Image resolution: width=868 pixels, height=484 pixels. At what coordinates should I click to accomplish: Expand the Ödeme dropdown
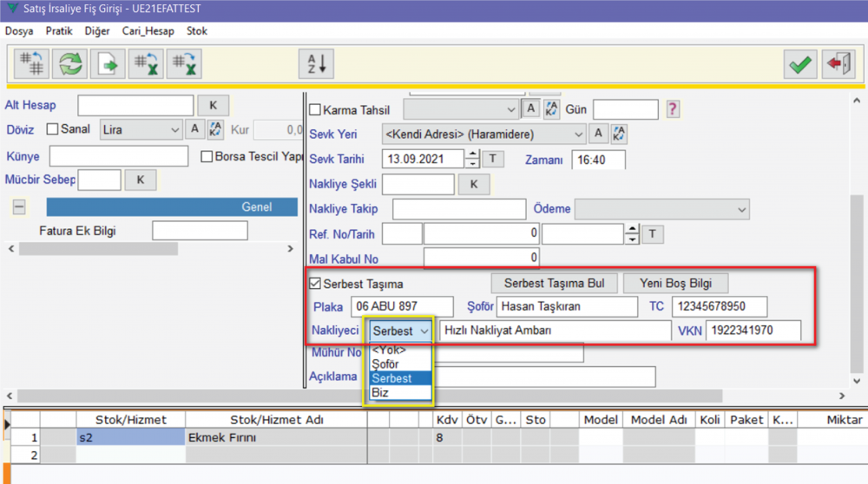point(741,209)
